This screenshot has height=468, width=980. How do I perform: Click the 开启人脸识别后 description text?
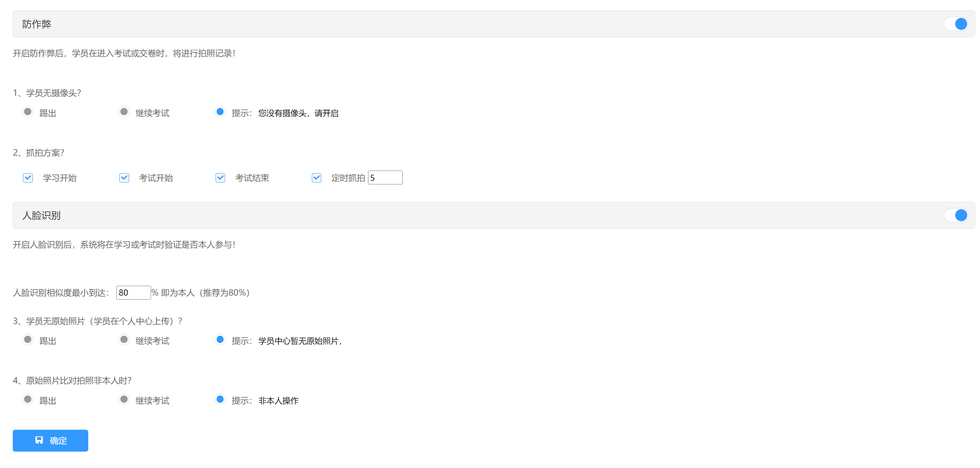click(x=124, y=245)
